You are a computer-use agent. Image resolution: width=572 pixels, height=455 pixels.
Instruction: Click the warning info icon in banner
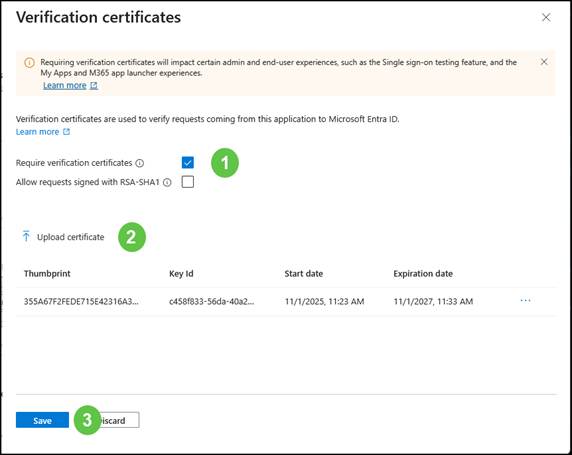(x=30, y=63)
